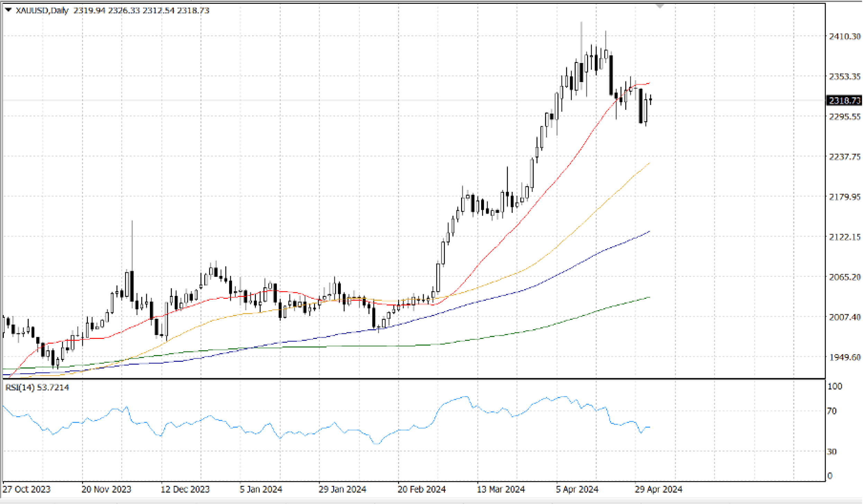
Task: Click the 2122.15 price axis label
Action: [844, 237]
